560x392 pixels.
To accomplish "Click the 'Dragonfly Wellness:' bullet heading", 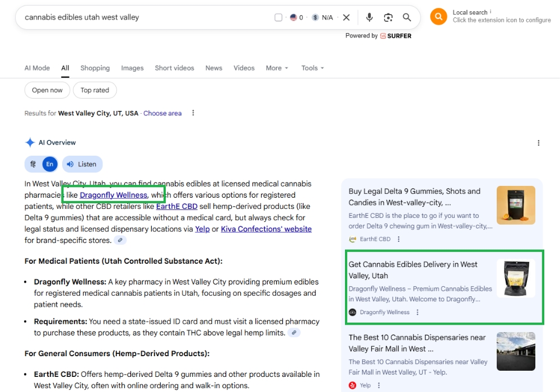I will (70, 282).
